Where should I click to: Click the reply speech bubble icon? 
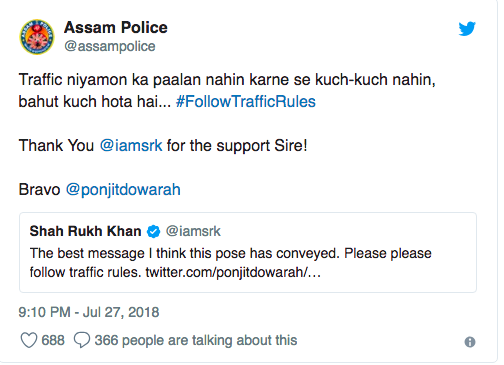tap(82, 340)
